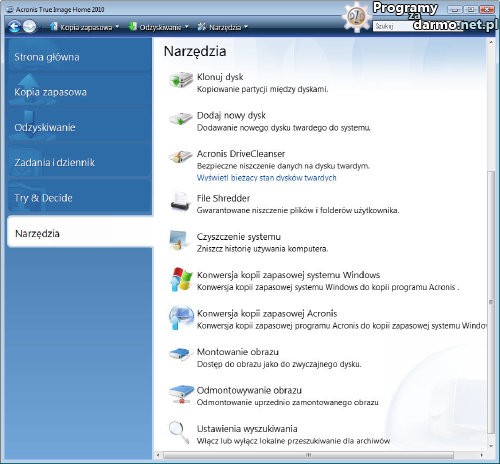
Task: Open the Klonuj dysk tool link
Action: 220,77
